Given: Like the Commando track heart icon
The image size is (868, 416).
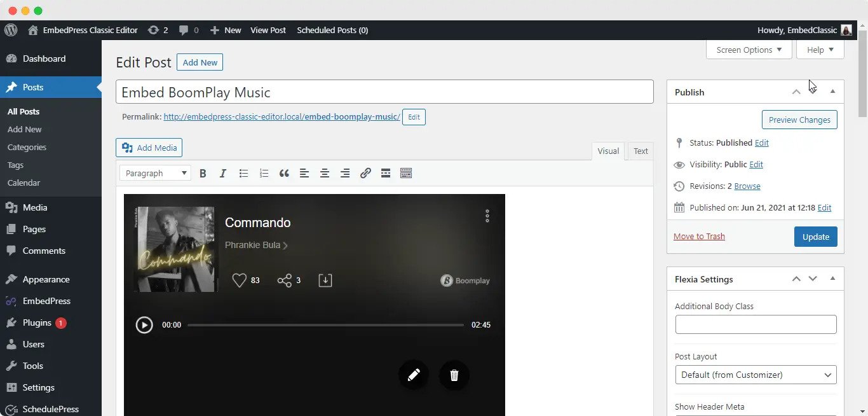Looking at the screenshot, I should coord(239,281).
